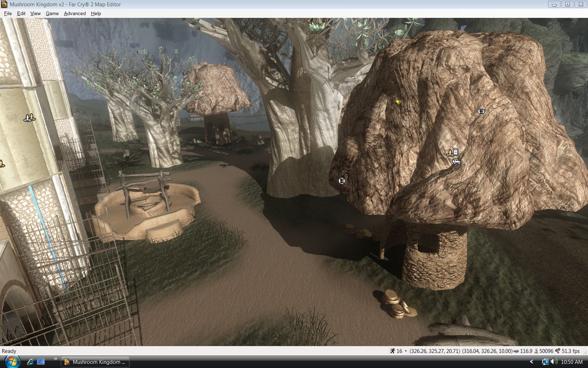This screenshot has width=588, height=368.
Task: Click the Mushroom Kingdom taskbar button
Action: pyautogui.click(x=95, y=362)
